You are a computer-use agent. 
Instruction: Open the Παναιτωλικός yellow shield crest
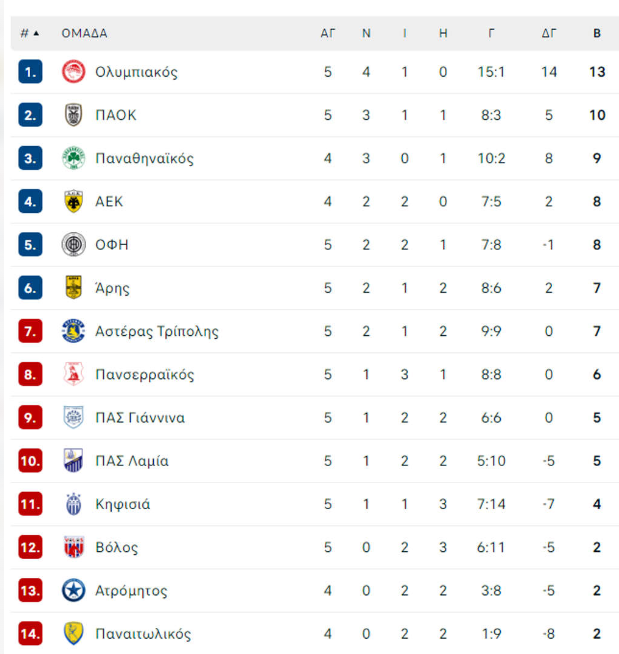click(73, 634)
